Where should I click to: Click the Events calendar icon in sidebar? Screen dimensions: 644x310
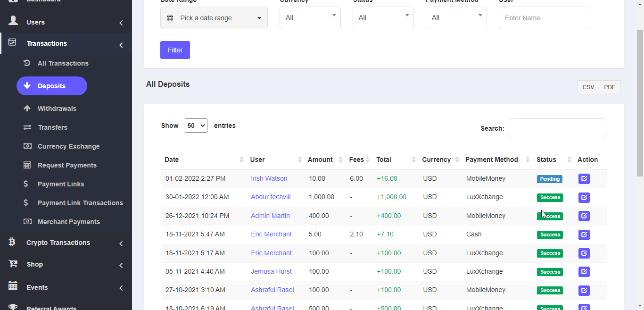point(13,286)
